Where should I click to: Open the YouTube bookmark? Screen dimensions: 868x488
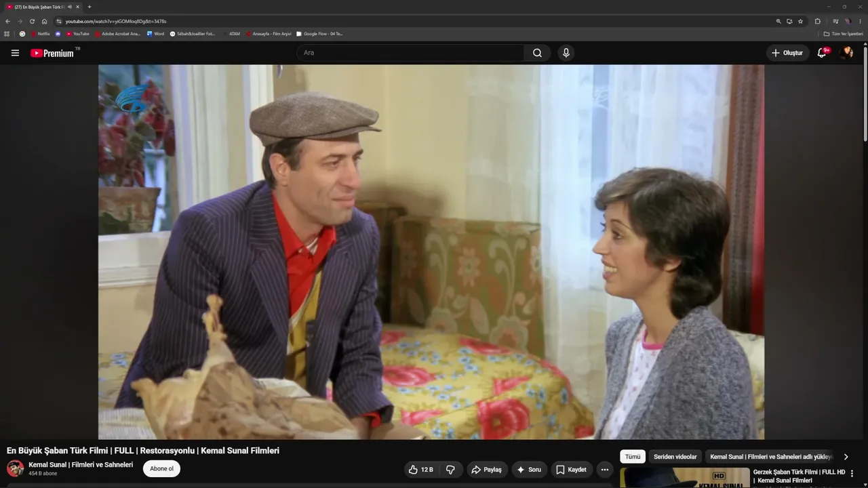point(78,34)
